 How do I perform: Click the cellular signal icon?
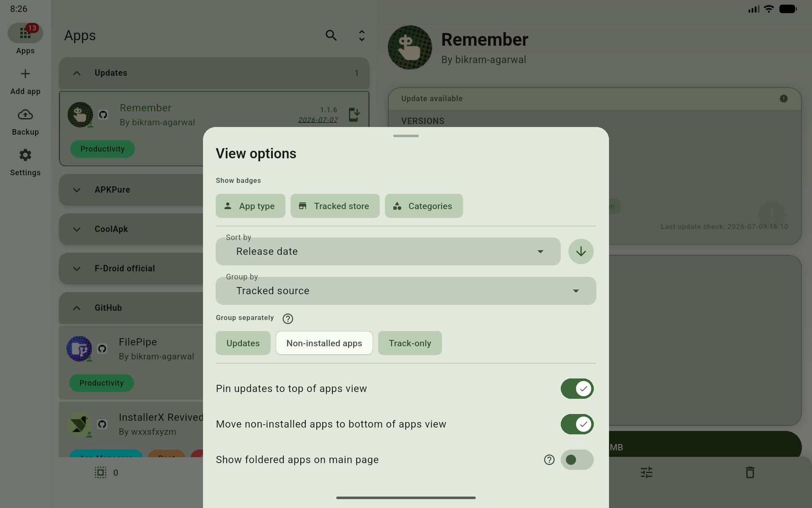pyautogui.click(x=754, y=9)
